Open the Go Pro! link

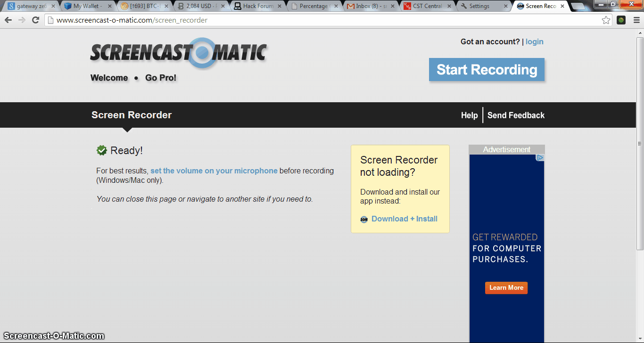[161, 78]
